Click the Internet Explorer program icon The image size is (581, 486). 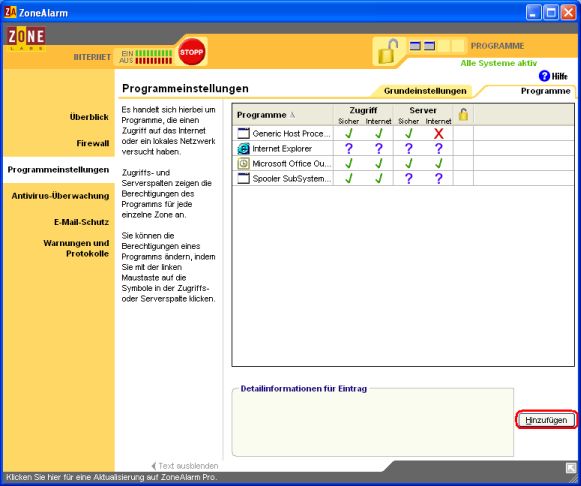click(243, 149)
